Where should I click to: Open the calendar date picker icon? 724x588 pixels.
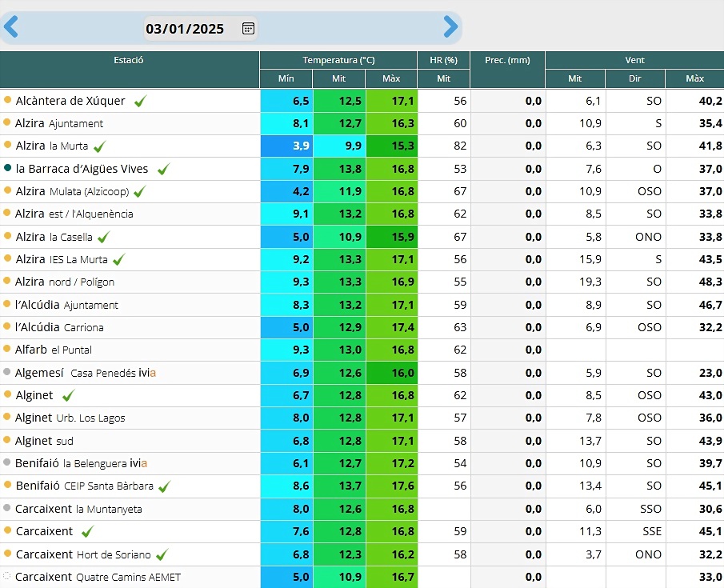[x=248, y=29]
